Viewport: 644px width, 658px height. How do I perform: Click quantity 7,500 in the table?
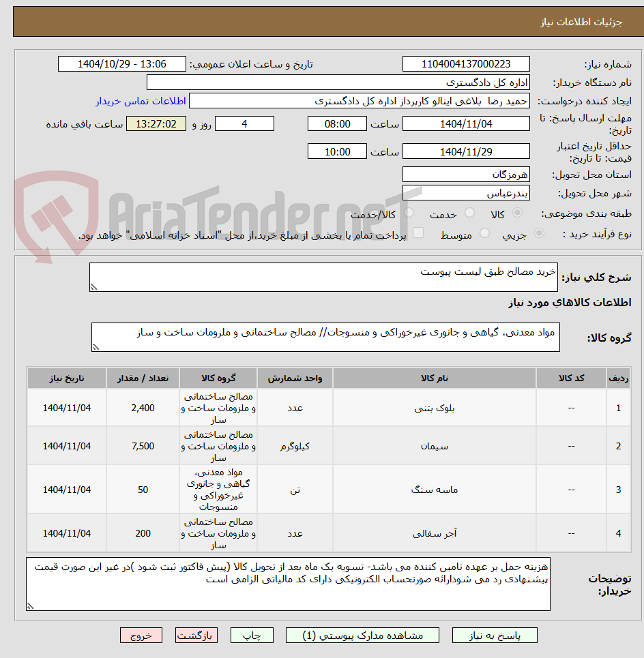coord(143,446)
